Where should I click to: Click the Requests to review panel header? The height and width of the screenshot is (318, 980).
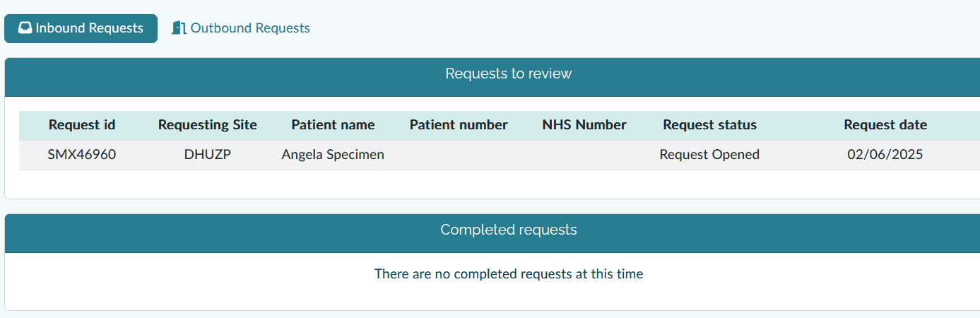click(508, 73)
